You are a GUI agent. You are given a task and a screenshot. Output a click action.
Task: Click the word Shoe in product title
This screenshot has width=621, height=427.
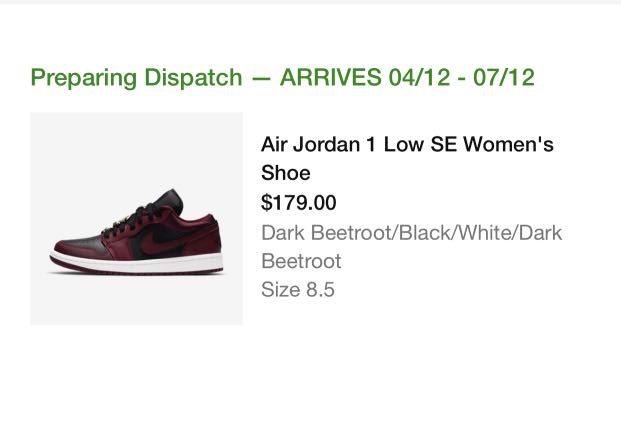click(286, 173)
